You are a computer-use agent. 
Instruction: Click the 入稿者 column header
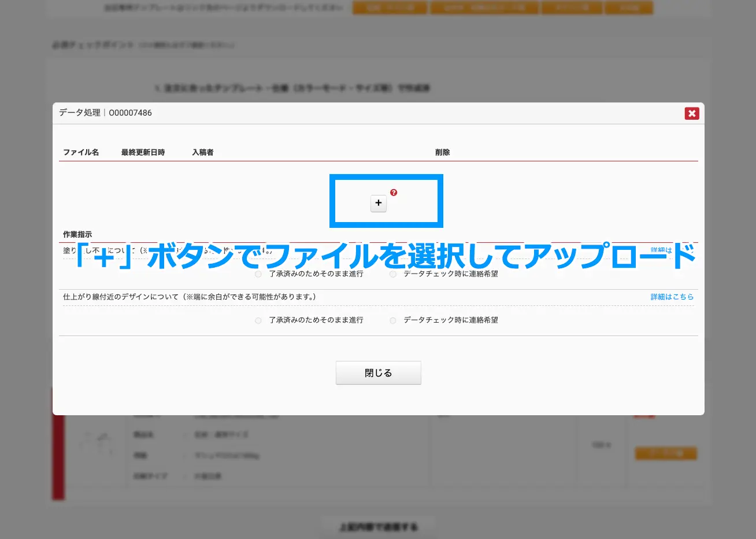click(x=203, y=152)
